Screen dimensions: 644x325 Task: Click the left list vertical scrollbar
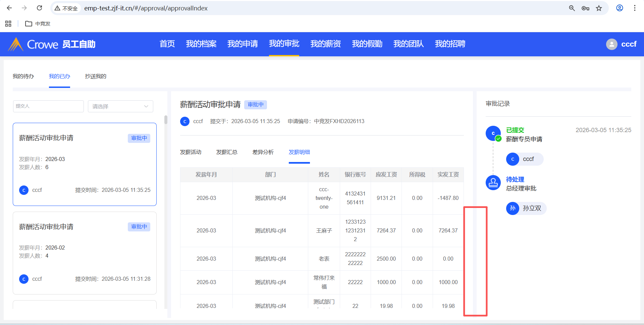point(166,120)
